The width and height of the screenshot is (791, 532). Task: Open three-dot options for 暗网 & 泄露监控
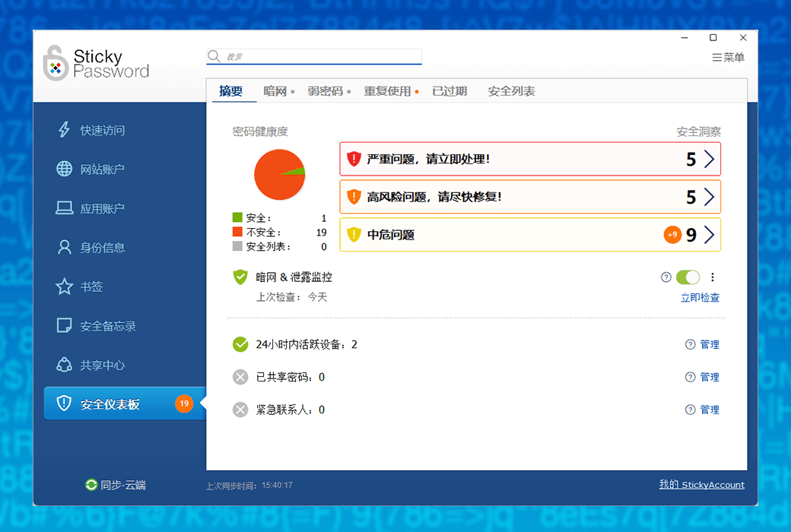point(713,277)
